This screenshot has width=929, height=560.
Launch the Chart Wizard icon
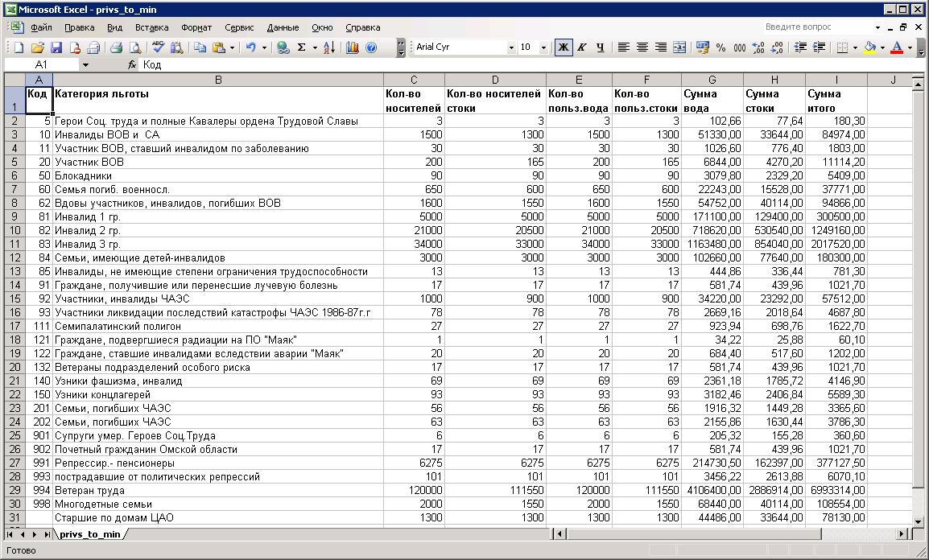coord(352,47)
